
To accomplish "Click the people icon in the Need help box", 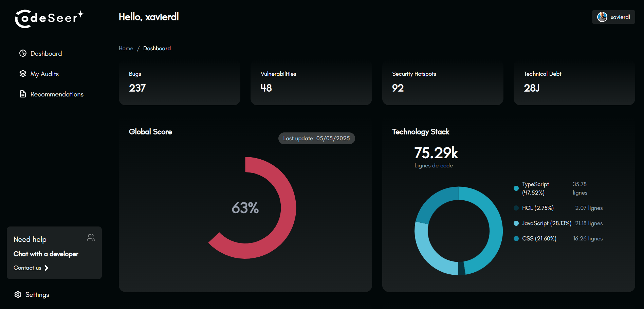I will point(91,238).
